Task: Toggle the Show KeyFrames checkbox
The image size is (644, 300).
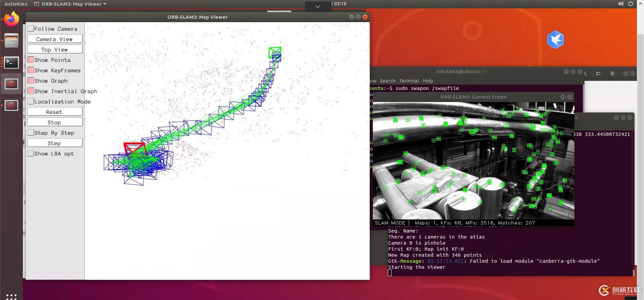Action: 31,70
